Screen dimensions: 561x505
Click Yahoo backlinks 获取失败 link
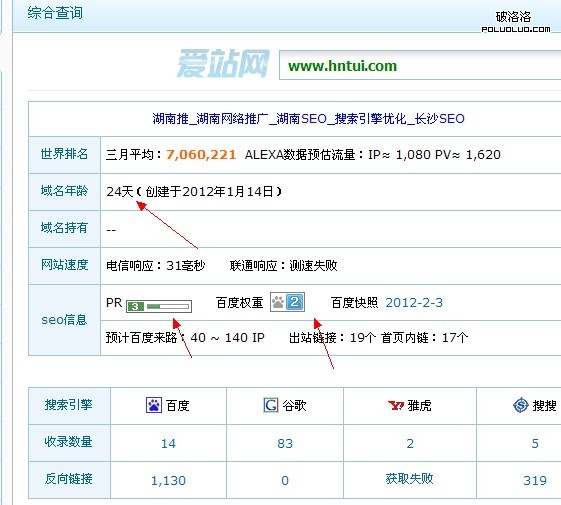[409, 479]
